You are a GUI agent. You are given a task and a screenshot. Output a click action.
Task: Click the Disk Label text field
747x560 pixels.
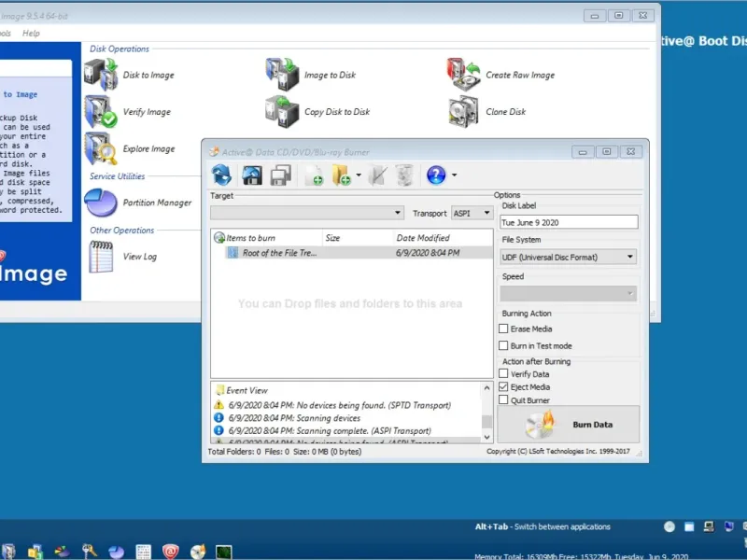[x=569, y=222]
